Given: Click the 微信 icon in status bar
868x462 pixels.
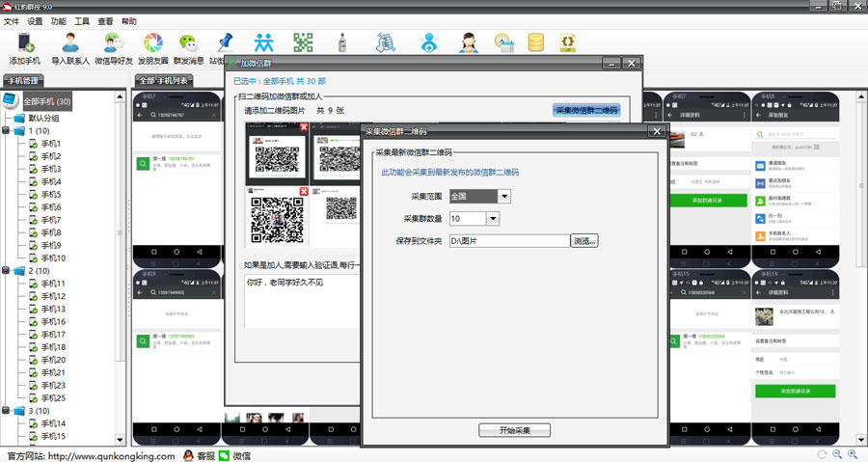Looking at the screenshot, I should pyautogui.click(x=224, y=455).
